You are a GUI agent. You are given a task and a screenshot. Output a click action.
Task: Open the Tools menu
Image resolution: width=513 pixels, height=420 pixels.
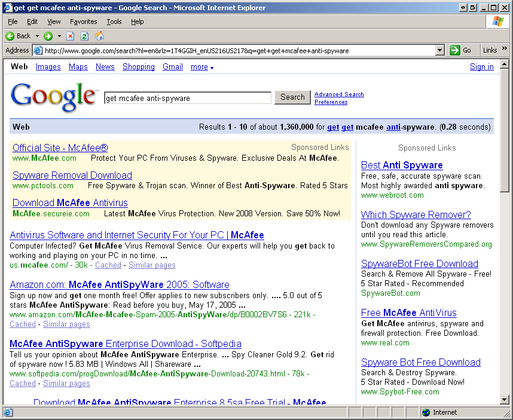pos(114,22)
